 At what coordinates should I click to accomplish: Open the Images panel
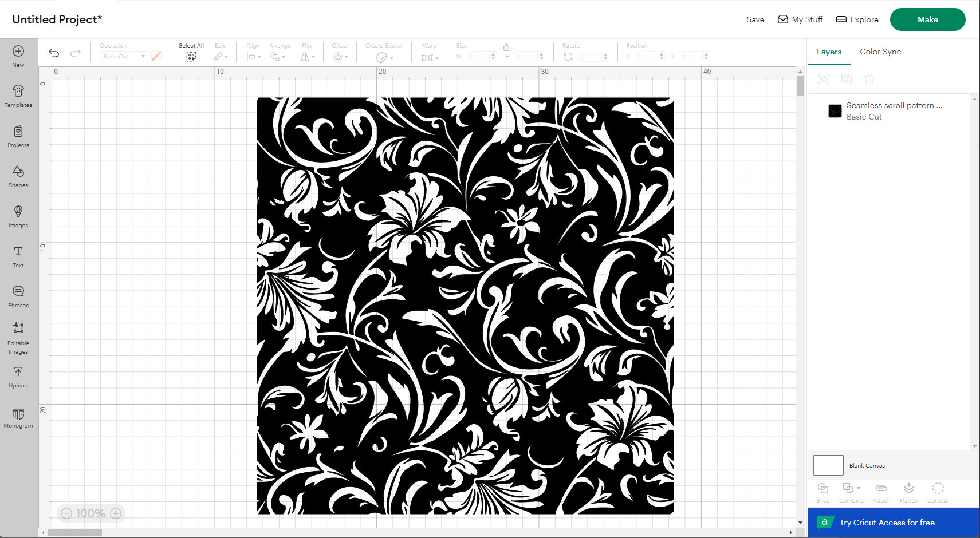tap(18, 216)
